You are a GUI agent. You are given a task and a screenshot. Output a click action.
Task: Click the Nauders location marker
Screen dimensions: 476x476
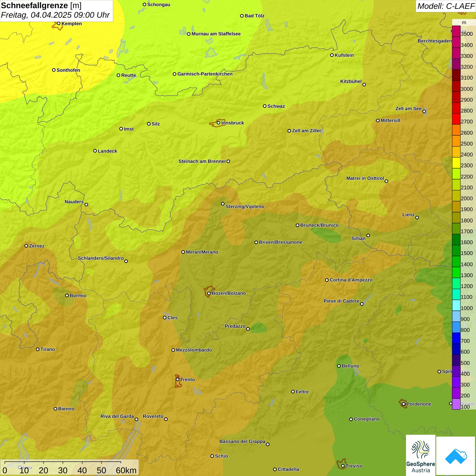click(x=86, y=204)
